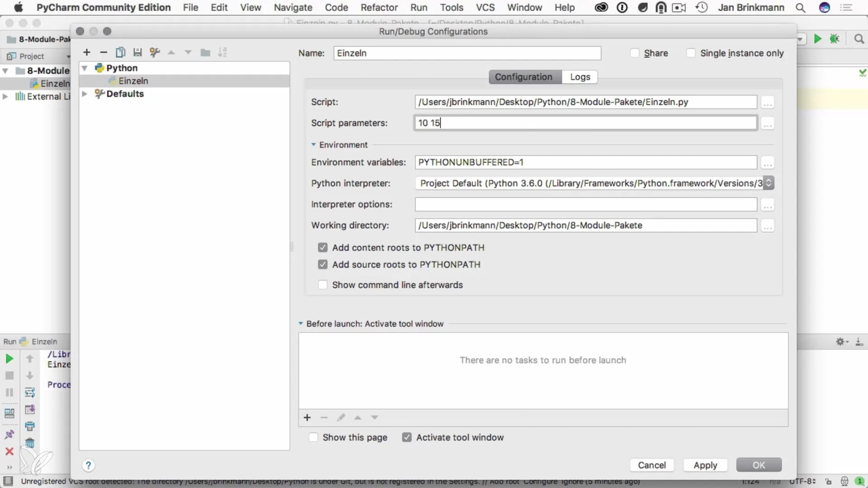Open Run panel settings gear
This screenshot has width=868, height=488.
click(x=841, y=342)
